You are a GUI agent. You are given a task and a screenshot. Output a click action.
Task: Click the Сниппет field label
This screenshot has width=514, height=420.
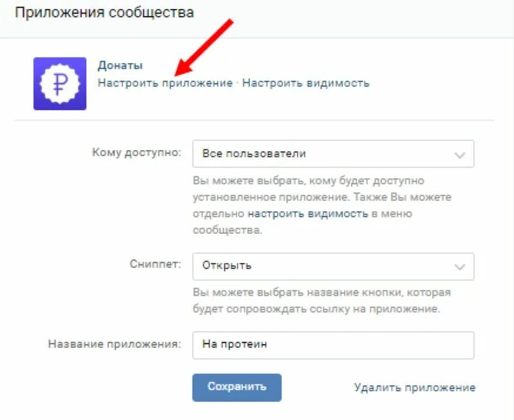pyautogui.click(x=155, y=264)
